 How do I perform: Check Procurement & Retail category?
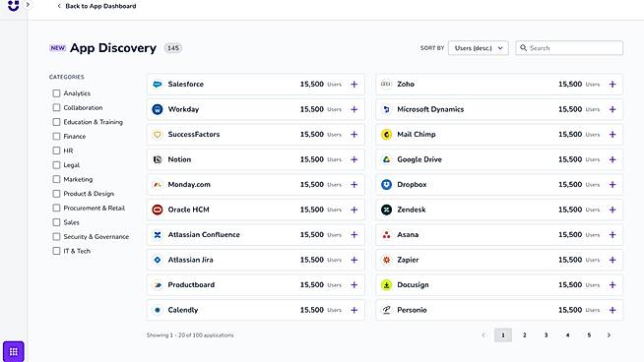56,209
